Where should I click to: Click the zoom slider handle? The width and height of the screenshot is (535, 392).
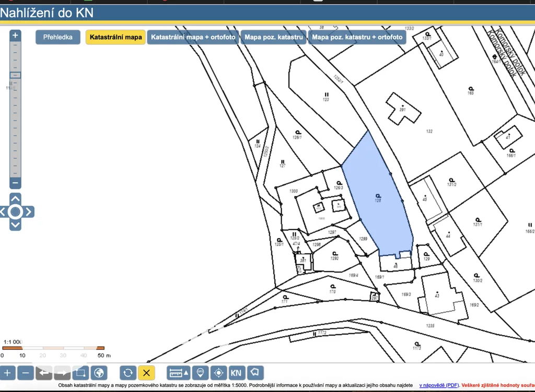pyautogui.click(x=15, y=75)
